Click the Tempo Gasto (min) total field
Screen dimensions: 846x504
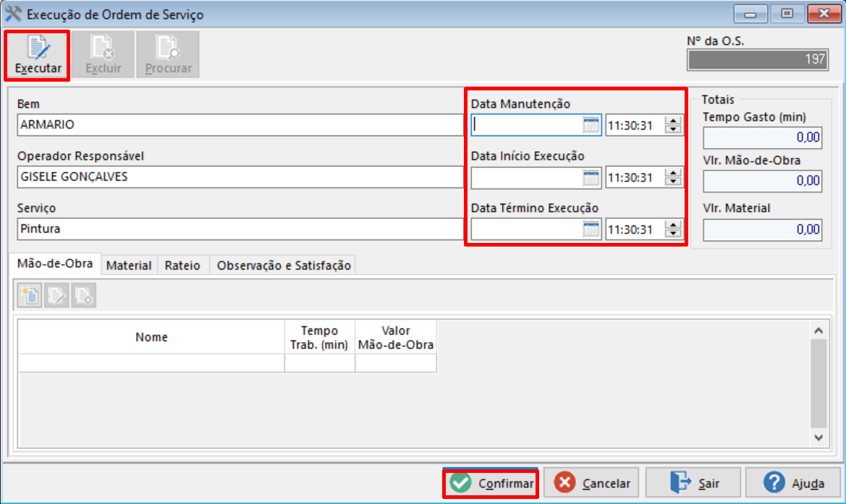762,137
